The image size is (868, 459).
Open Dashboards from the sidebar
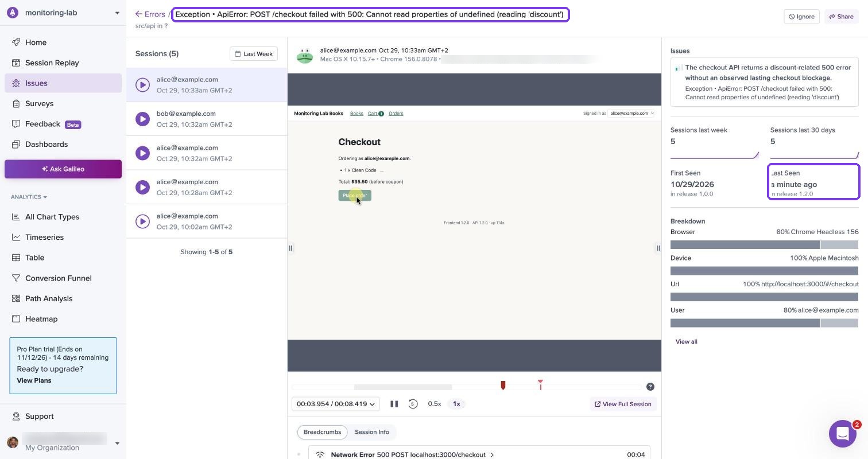pos(63,144)
